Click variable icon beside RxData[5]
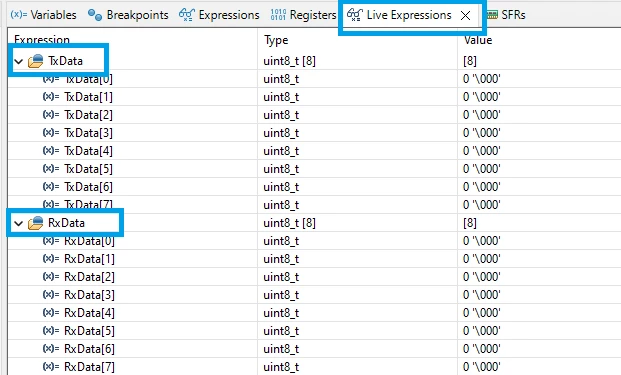The width and height of the screenshot is (621, 375). (51, 330)
